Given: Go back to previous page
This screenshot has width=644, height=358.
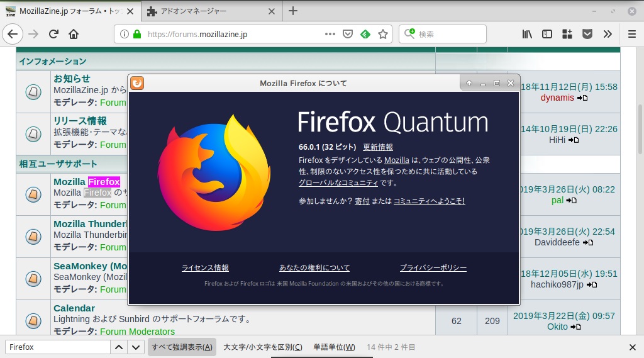Looking at the screenshot, I should 13,34.
